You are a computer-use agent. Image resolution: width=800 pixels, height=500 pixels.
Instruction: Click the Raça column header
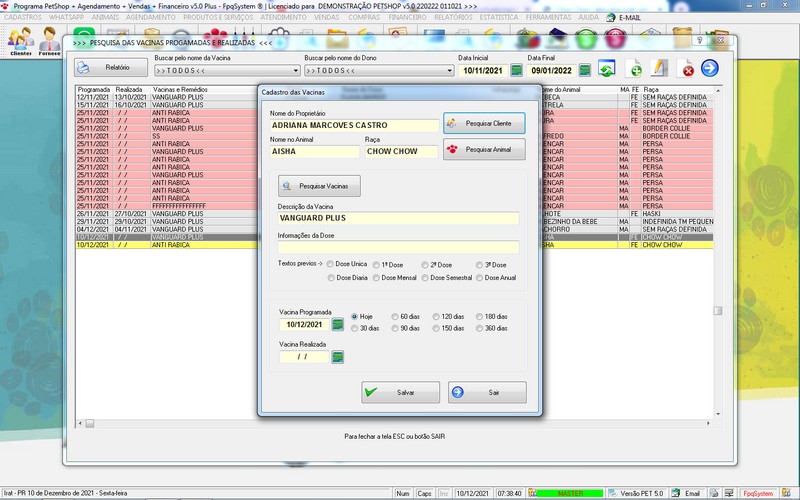[651, 89]
